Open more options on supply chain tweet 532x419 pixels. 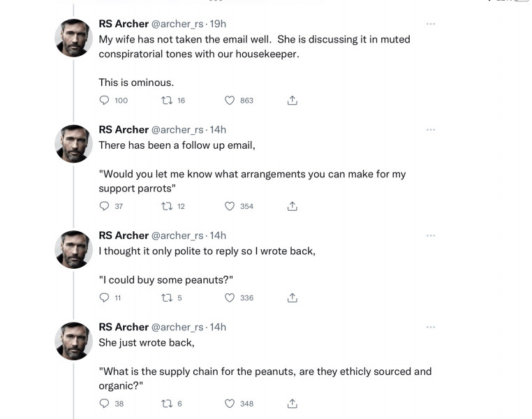(x=431, y=327)
